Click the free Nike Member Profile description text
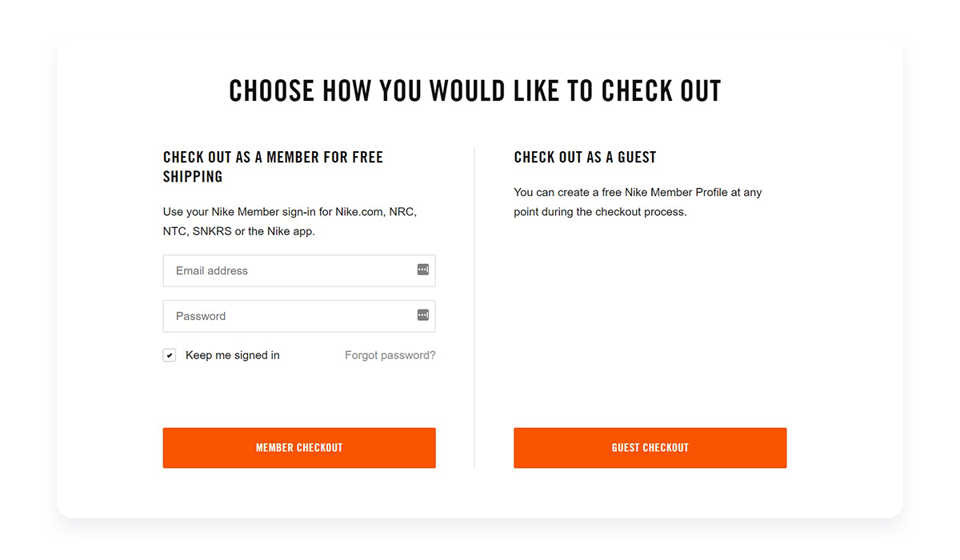The height and width of the screenshot is (560, 960). point(638,202)
